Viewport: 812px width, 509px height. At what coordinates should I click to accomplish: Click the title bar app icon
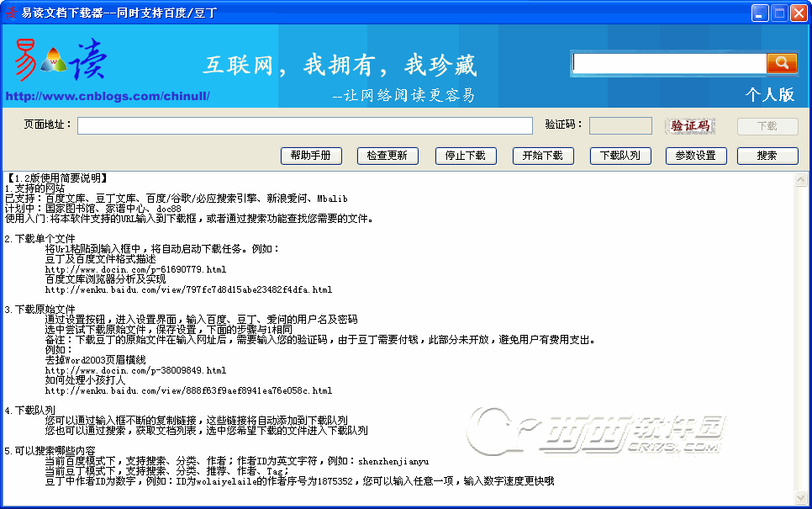(11, 13)
